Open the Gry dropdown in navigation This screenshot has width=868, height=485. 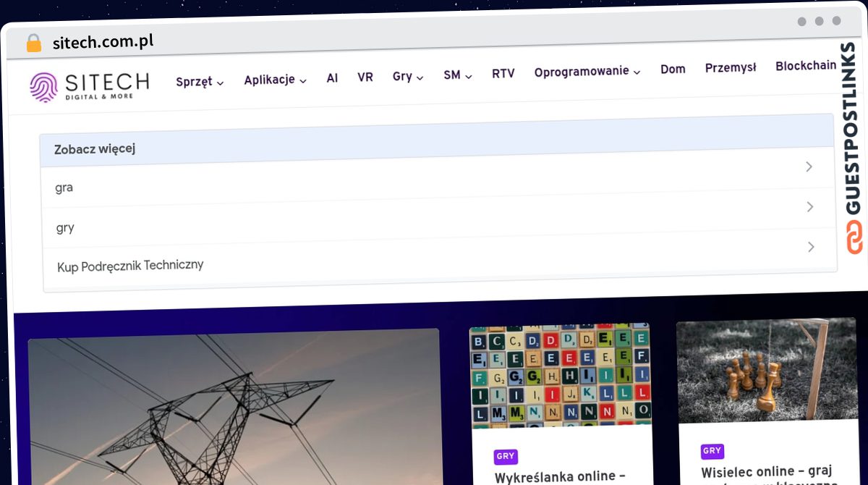point(408,76)
